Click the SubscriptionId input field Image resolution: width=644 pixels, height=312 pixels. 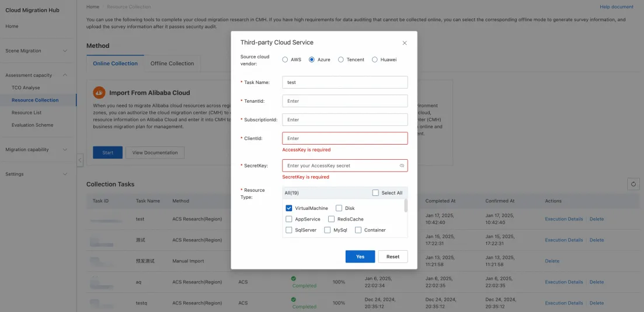tap(345, 120)
